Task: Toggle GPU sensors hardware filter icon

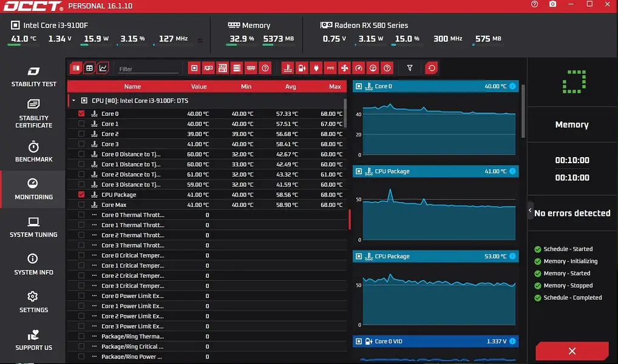Action: point(208,68)
